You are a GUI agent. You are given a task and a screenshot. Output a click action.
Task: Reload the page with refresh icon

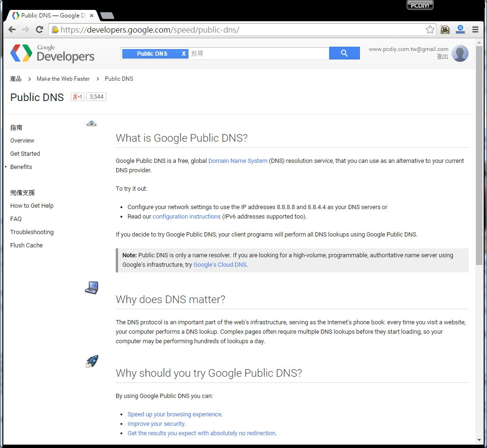[40, 29]
